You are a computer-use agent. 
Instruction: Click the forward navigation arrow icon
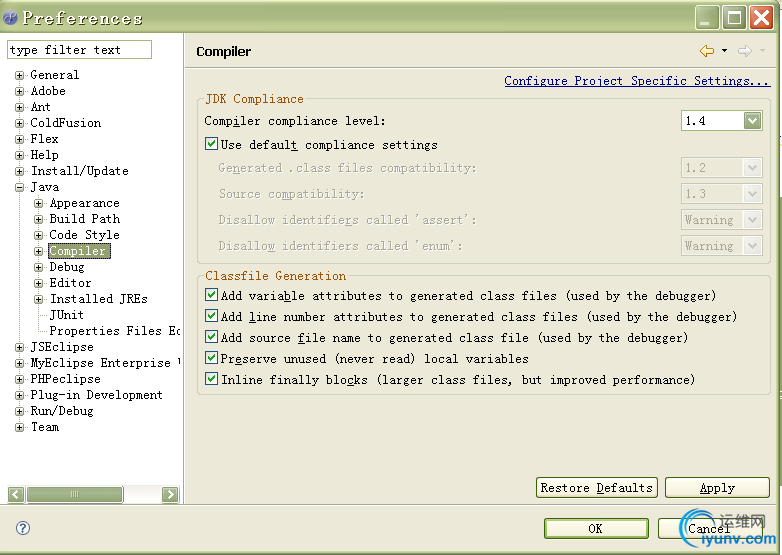pos(744,51)
